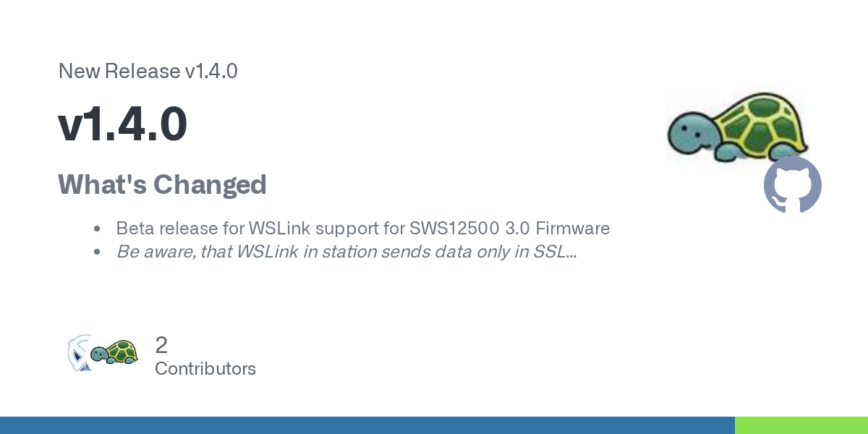Click the word 'WSLink' in first bullet

[x=276, y=229]
